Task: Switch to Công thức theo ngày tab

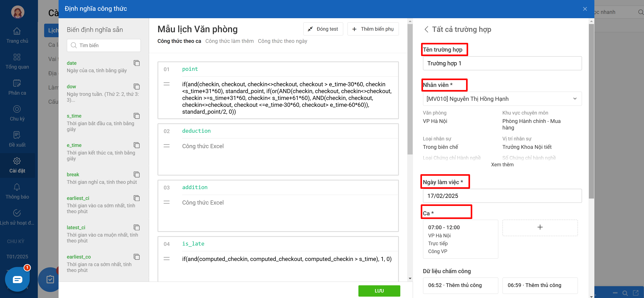Action: click(x=282, y=41)
